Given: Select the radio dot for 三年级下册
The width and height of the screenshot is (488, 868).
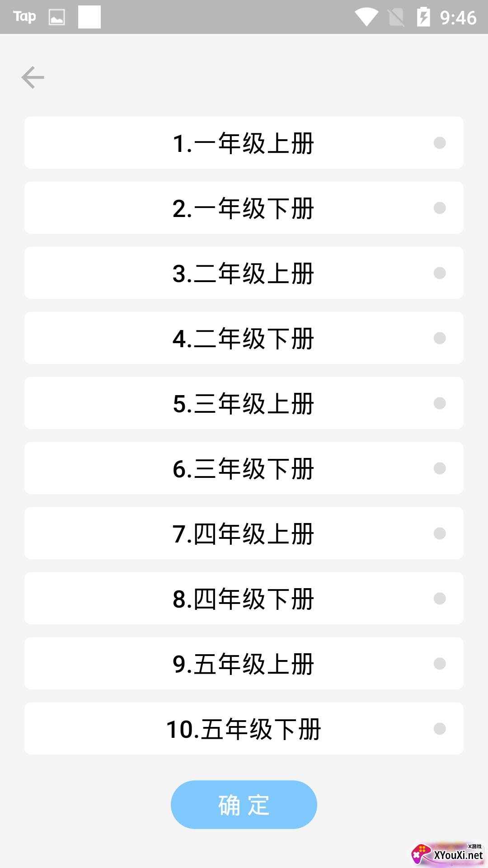Looking at the screenshot, I should [x=439, y=468].
